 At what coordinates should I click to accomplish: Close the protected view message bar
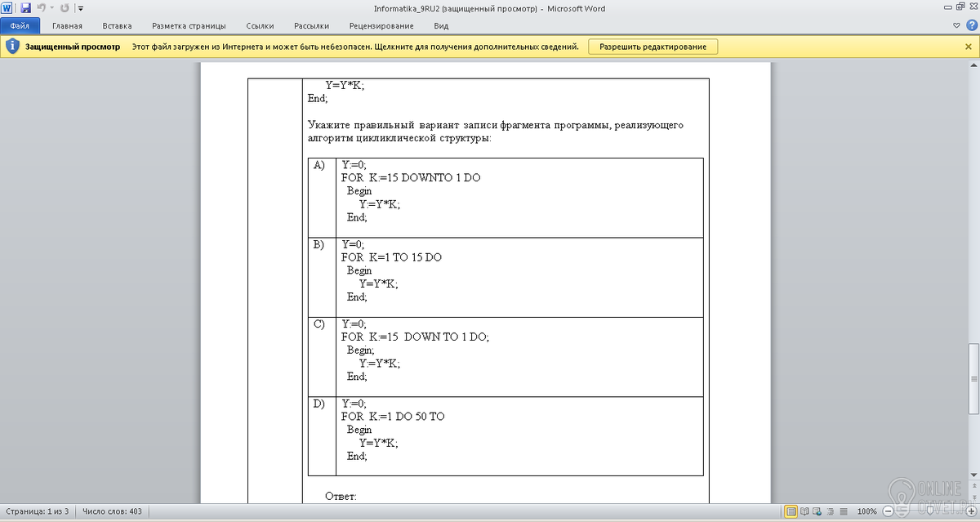[968, 47]
